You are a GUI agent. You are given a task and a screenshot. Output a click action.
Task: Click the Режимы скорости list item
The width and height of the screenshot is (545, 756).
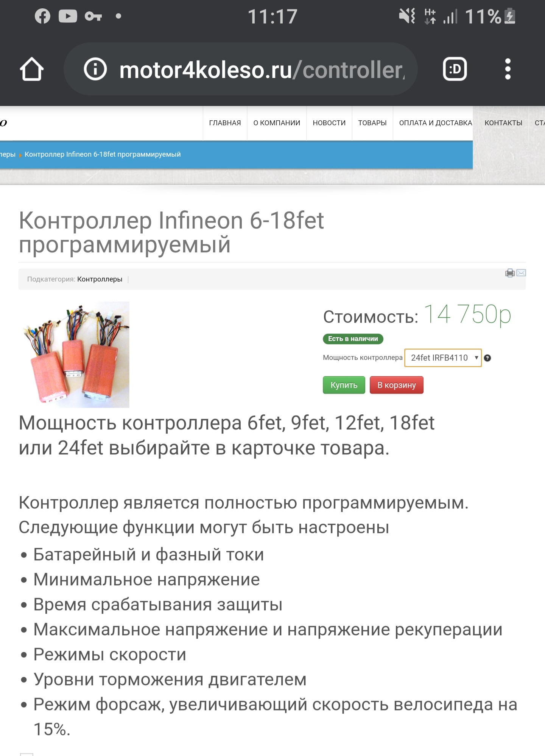(110, 655)
